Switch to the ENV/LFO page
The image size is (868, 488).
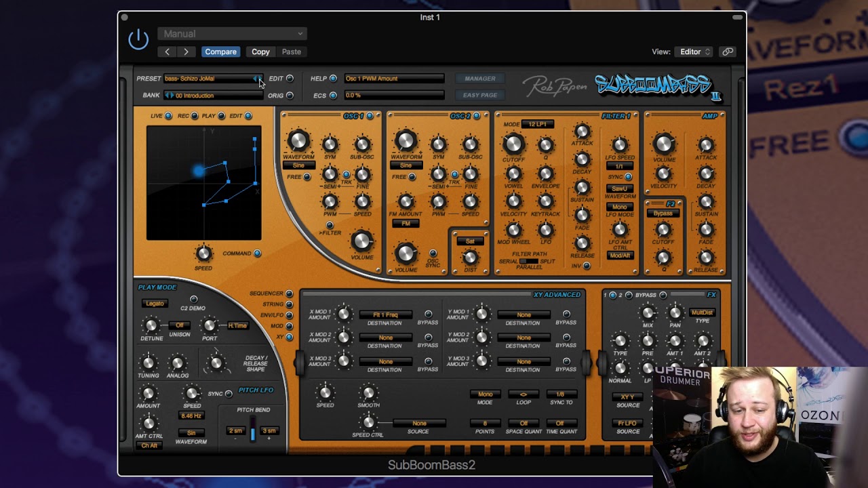(x=290, y=315)
